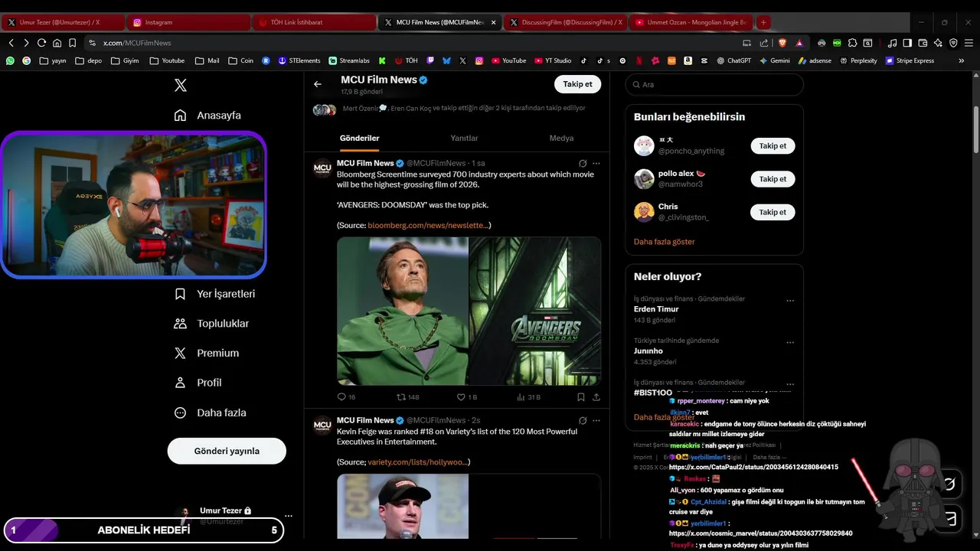
Task: Follow Chris _clivingston_ account
Action: (x=773, y=212)
